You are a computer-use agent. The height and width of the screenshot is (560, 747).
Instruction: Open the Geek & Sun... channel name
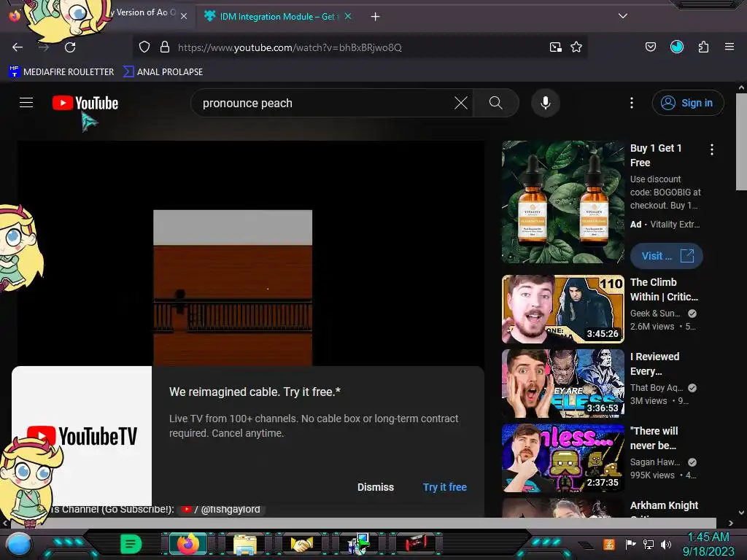pyautogui.click(x=655, y=314)
